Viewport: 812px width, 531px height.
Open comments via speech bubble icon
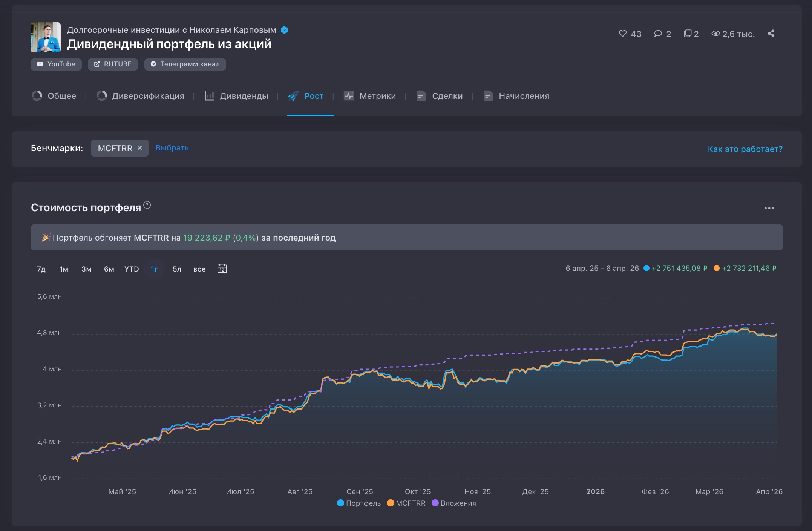(x=658, y=34)
